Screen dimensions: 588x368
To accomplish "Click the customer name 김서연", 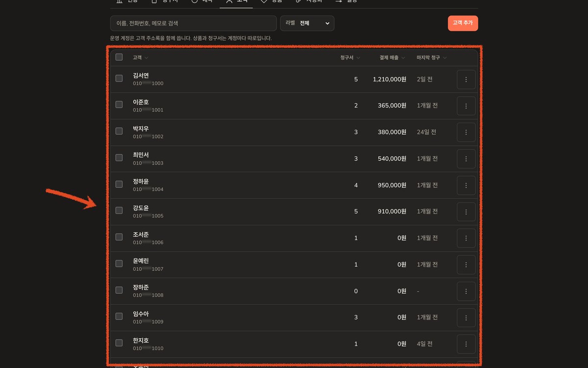I will click(x=141, y=76).
